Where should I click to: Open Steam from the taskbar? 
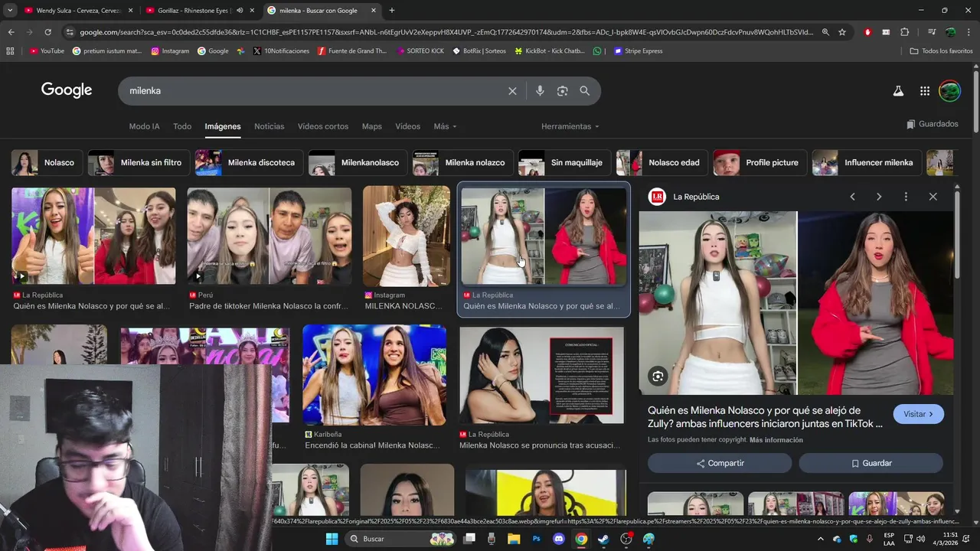click(603, 539)
